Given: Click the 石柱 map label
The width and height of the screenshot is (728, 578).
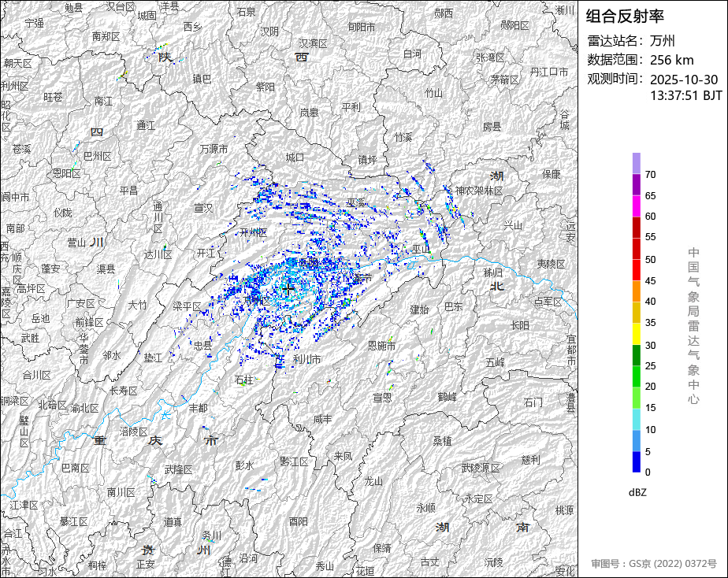Looking at the screenshot, I should 244,380.
